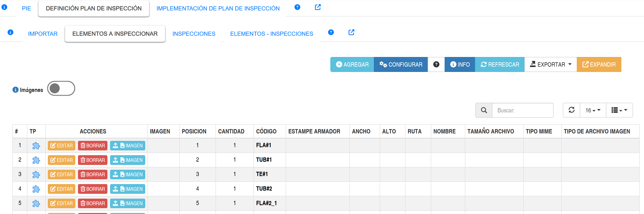
Task: Click blue help icon beside ELEMENTOS - INSPECCIONES tab
Action: coord(331,32)
